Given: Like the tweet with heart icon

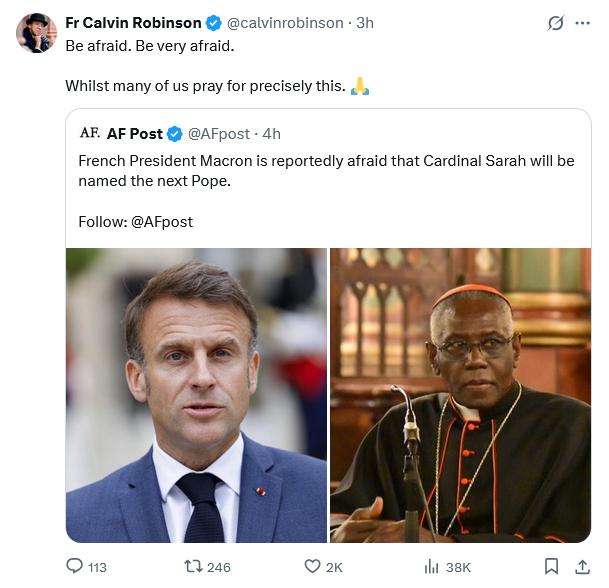Looking at the screenshot, I should 312,566.
